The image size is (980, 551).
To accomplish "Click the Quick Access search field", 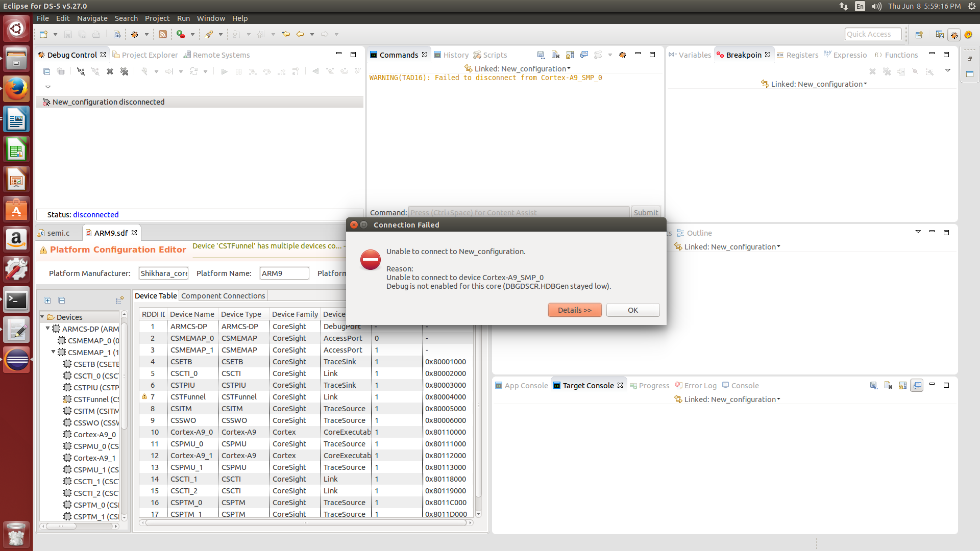I will click(x=873, y=34).
